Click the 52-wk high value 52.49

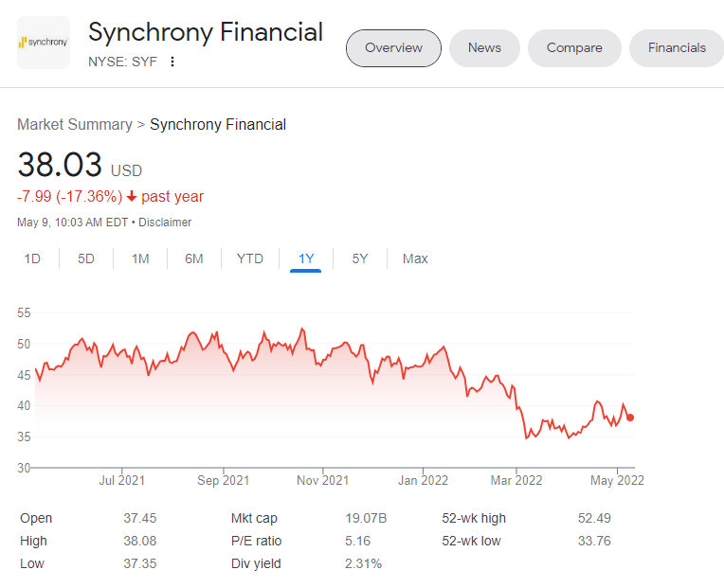pos(594,518)
